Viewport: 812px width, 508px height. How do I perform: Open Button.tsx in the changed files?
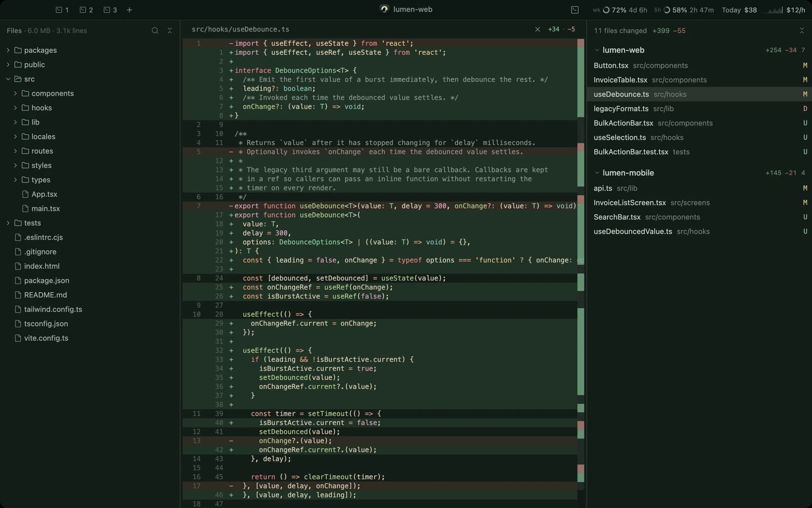click(699, 66)
